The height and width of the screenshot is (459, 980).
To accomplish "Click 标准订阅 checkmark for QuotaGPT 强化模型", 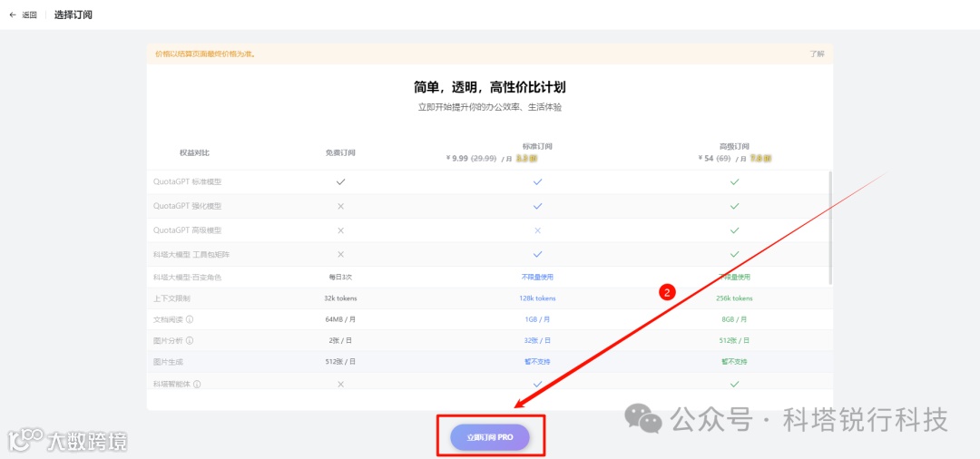I will click(x=537, y=206).
